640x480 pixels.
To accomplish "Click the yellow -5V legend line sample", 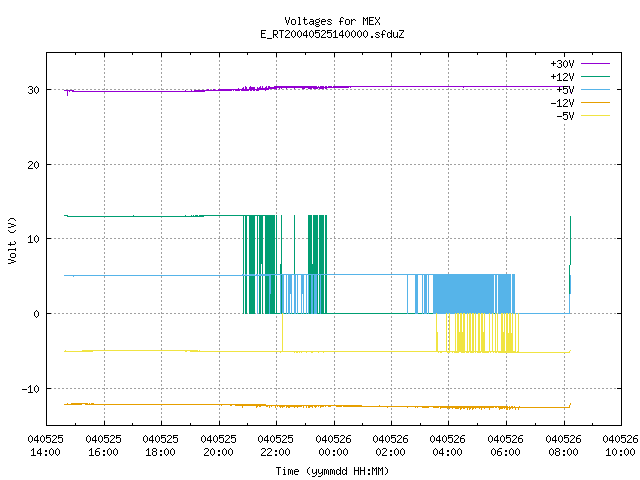I will point(595,116).
